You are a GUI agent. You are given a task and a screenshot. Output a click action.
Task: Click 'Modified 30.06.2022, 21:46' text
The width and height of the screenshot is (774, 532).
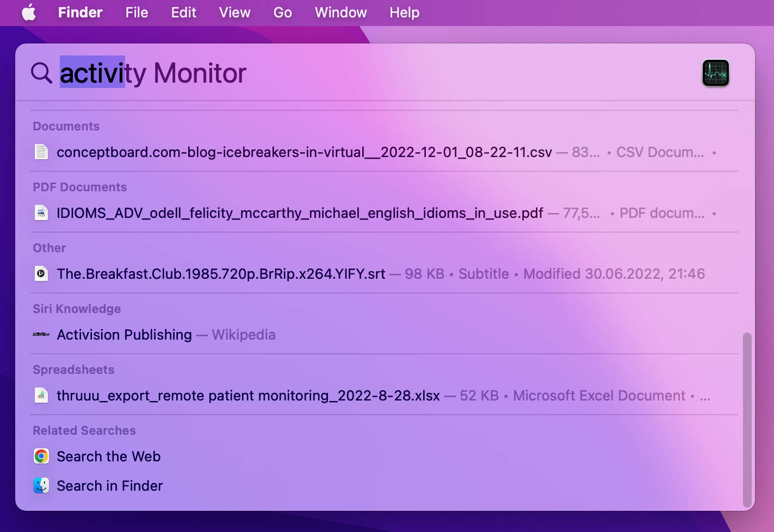coord(614,274)
